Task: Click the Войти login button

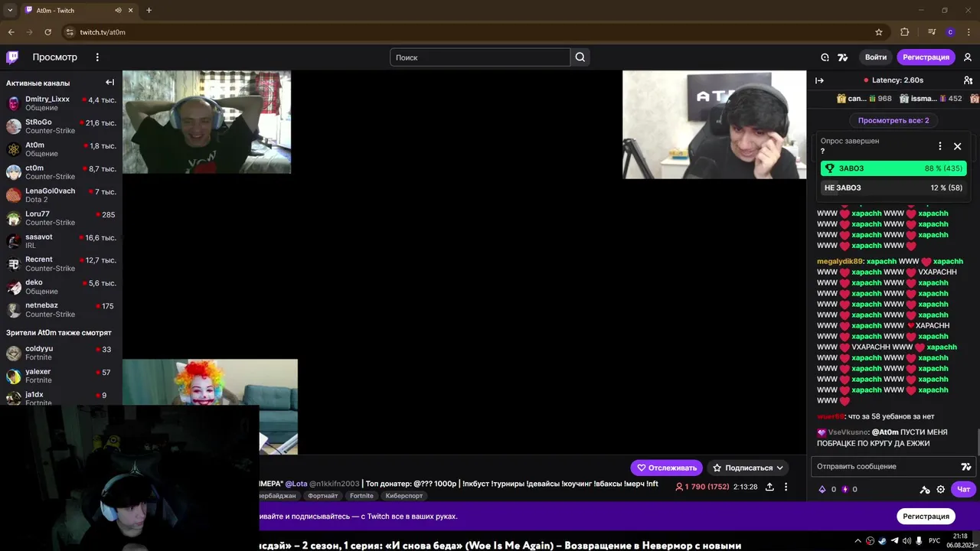Action: 876,57
